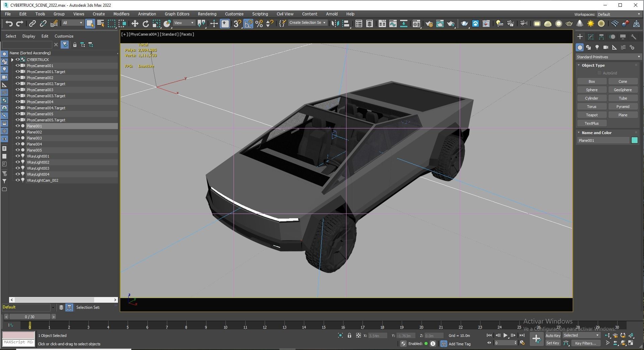Click the Plane001 object name field
The image size is (644, 350).
(x=603, y=140)
